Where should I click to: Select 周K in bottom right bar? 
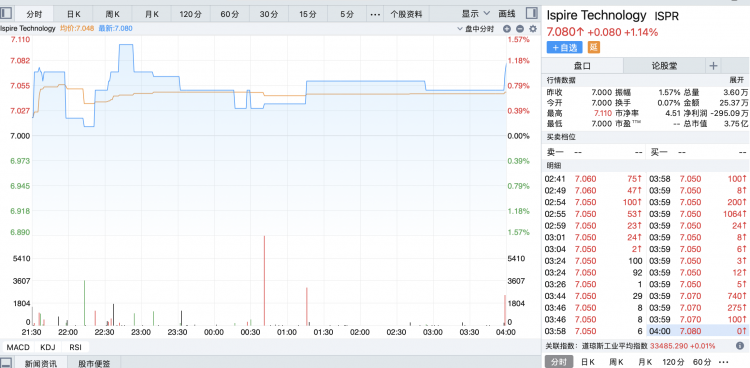tap(617, 362)
